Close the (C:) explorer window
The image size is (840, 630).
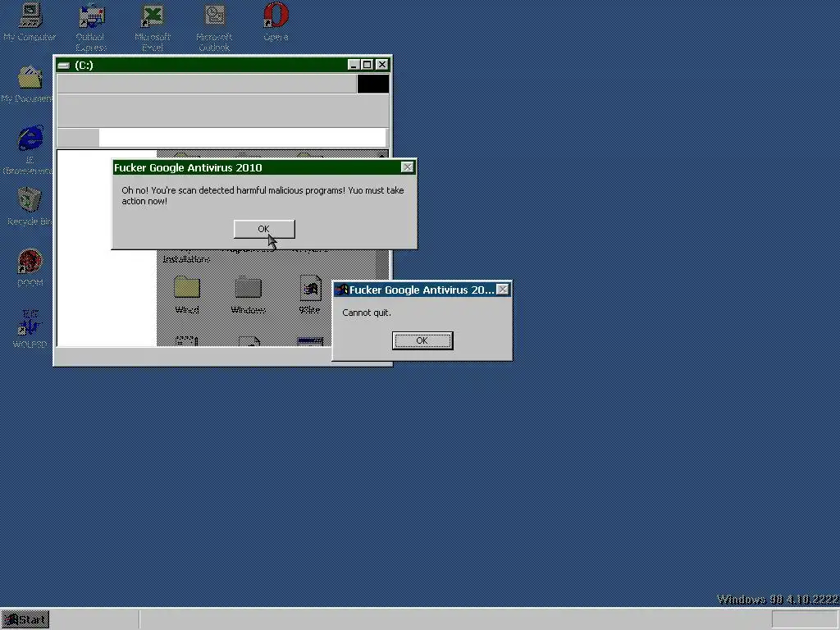pos(381,65)
